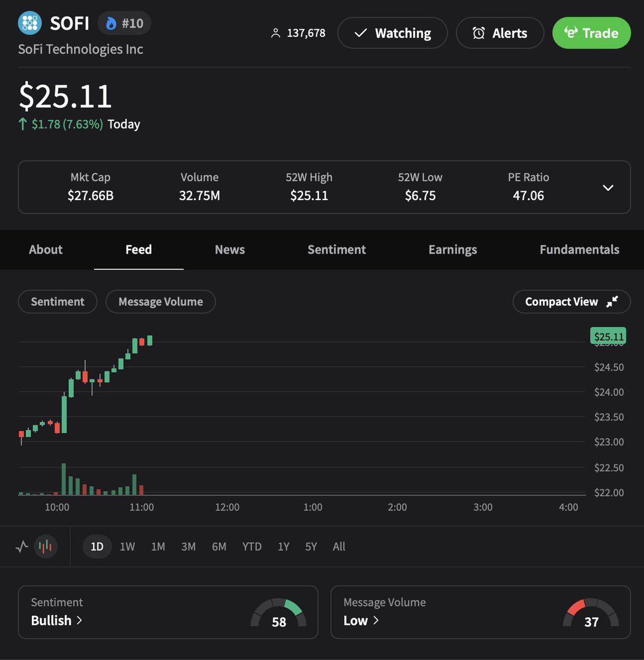
Task: Click the collapse arrows on Compact View
Action: coord(610,302)
